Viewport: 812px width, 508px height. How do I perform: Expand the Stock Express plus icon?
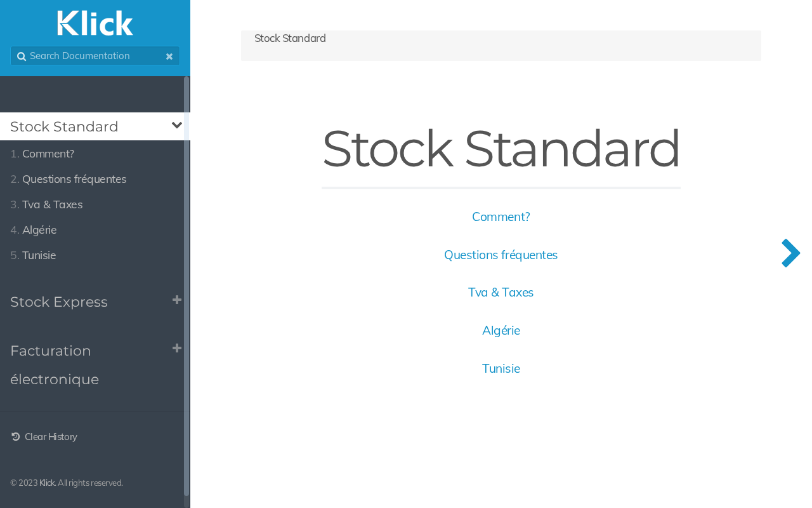177,300
